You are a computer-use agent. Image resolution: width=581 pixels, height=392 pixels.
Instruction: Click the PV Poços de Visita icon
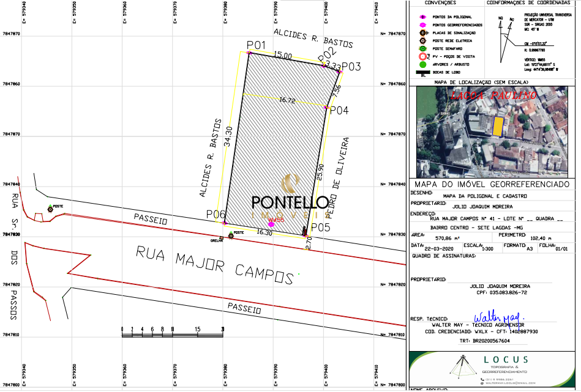(x=422, y=56)
